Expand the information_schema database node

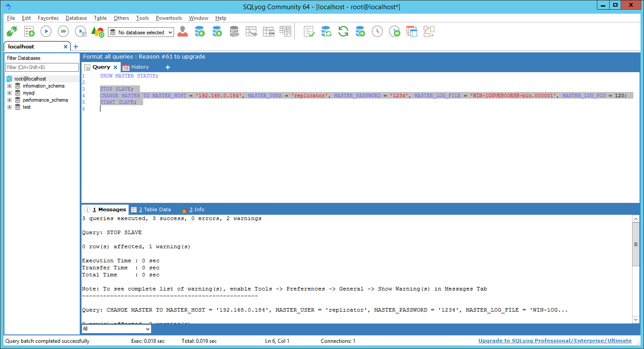[9, 86]
